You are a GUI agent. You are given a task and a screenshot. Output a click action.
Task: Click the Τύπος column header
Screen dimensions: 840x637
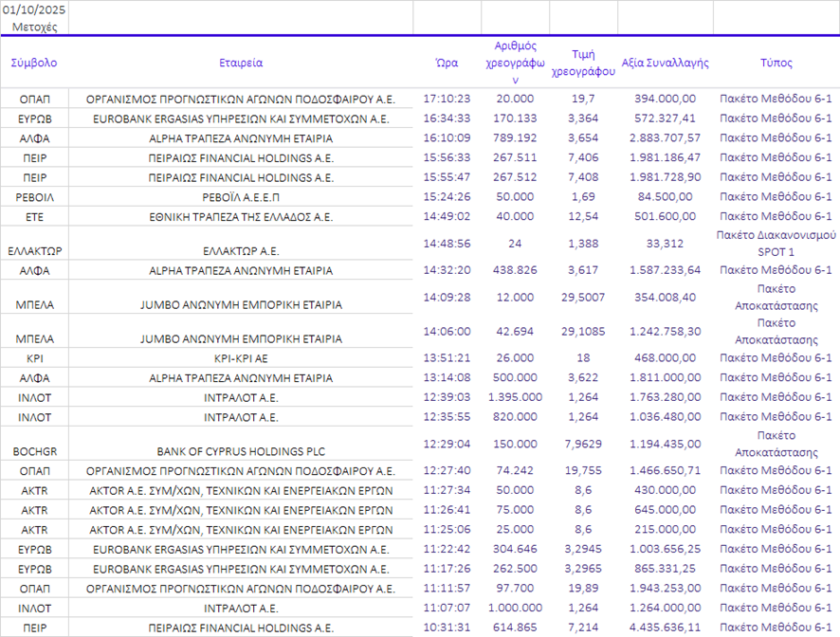coord(776,64)
